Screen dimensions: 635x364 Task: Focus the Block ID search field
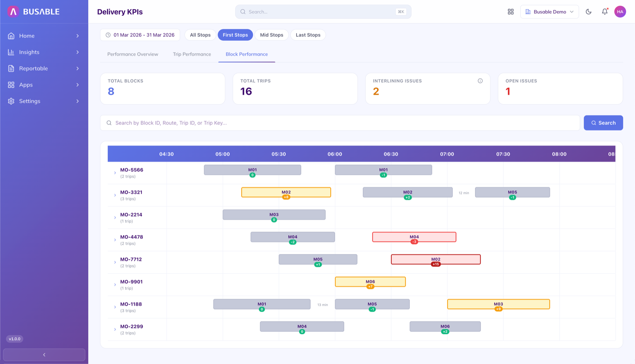340,123
